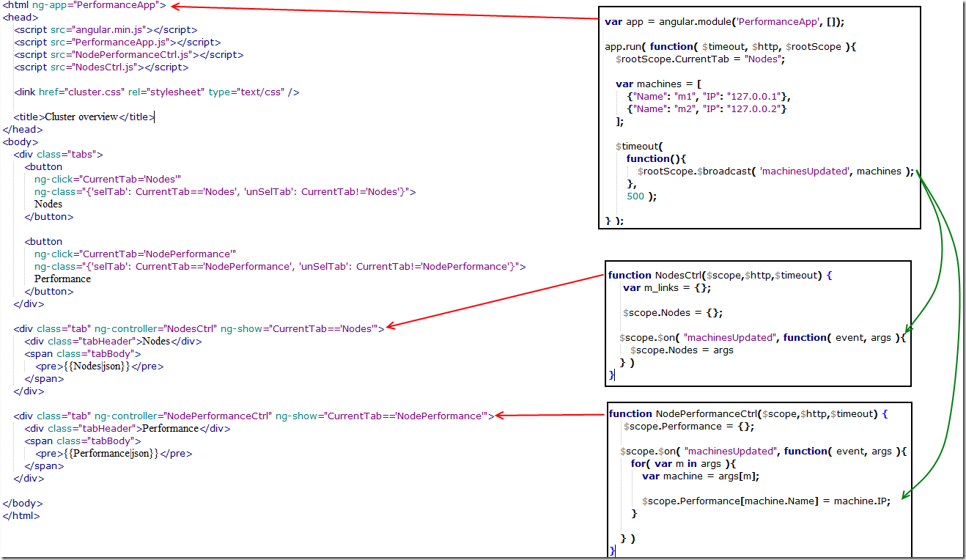The height and width of the screenshot is (560, 966).
Task: Click the ng-click="CurrentTab='Nodes'" attribute line
Action: (108, 179)
